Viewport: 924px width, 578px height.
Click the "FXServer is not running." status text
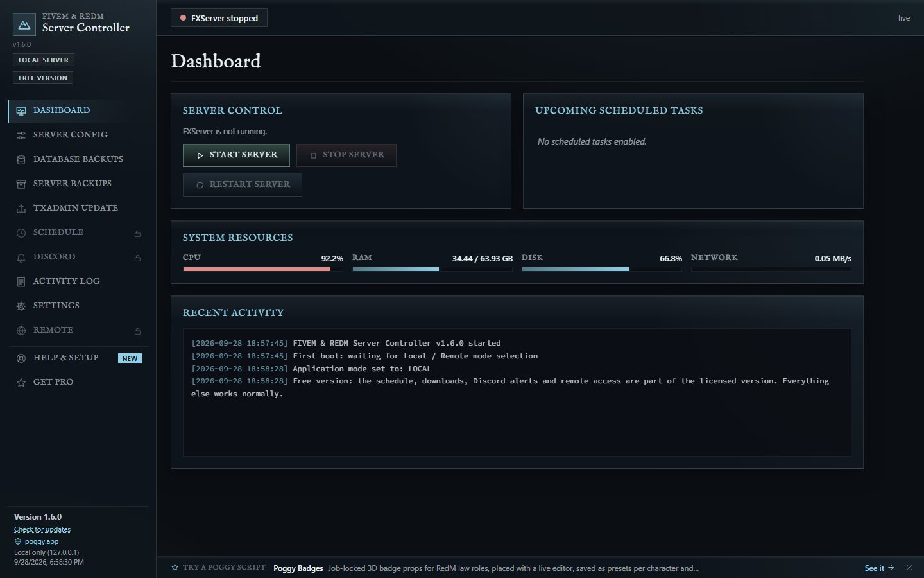pyautogui.click(x=225, y=131)
